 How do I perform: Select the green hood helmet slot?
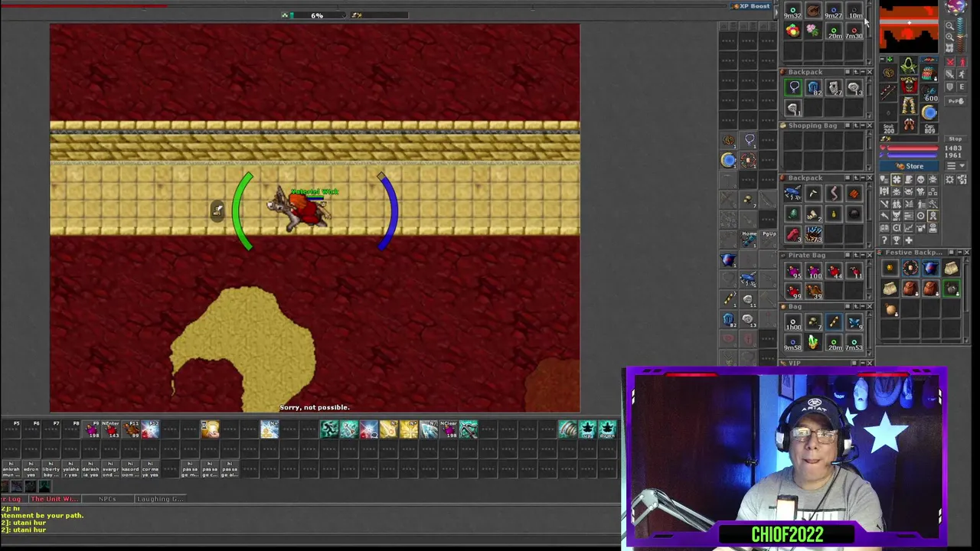(x=908, y=64)
